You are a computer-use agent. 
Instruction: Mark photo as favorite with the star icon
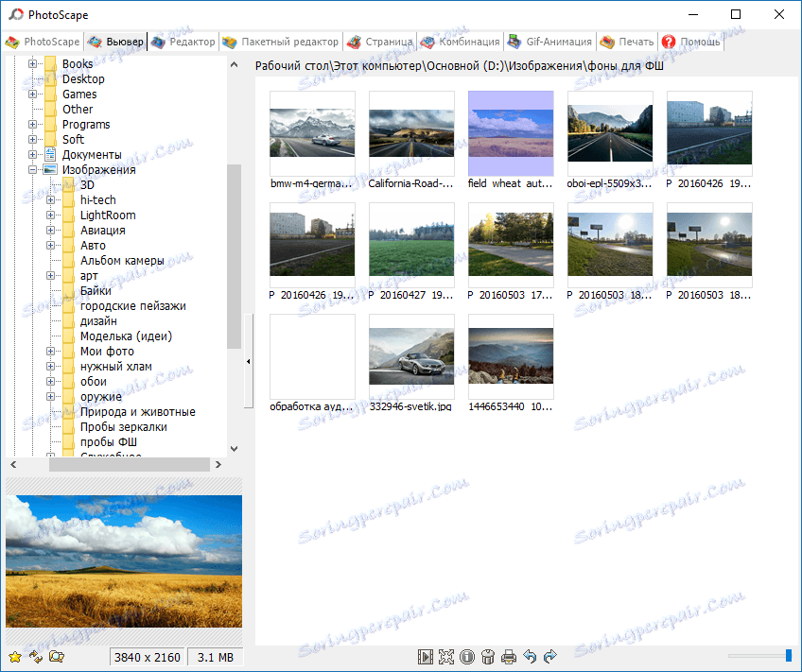point(15,657)
